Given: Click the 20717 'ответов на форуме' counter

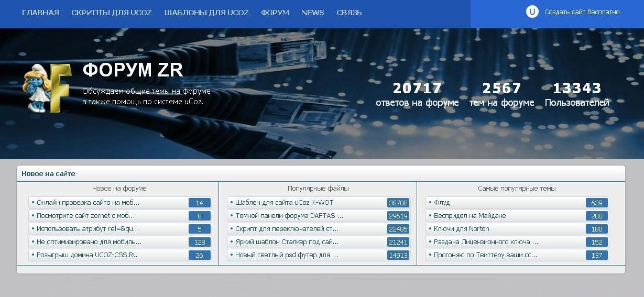Looking at the screenshot, I should tap(417, 94).
